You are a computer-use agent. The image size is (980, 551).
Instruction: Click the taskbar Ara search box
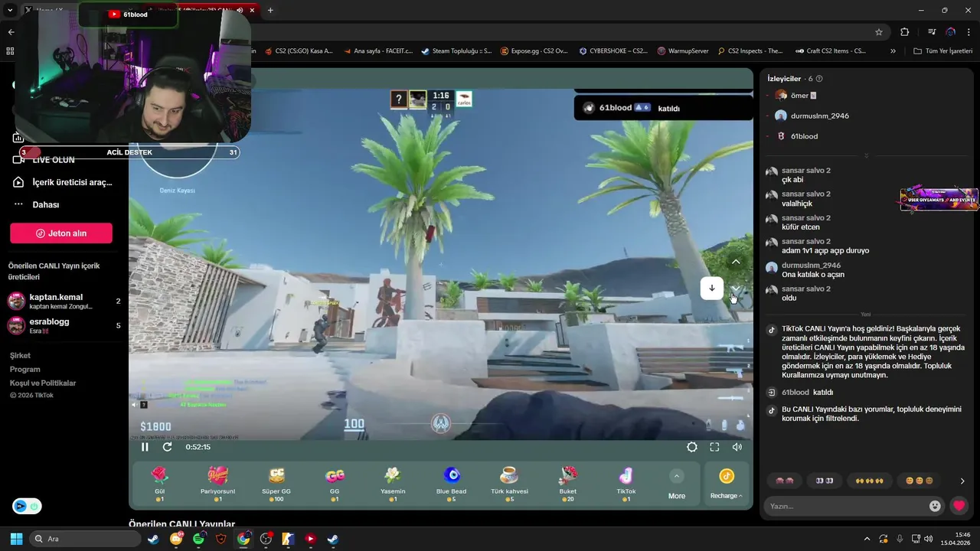pos(85,539)
